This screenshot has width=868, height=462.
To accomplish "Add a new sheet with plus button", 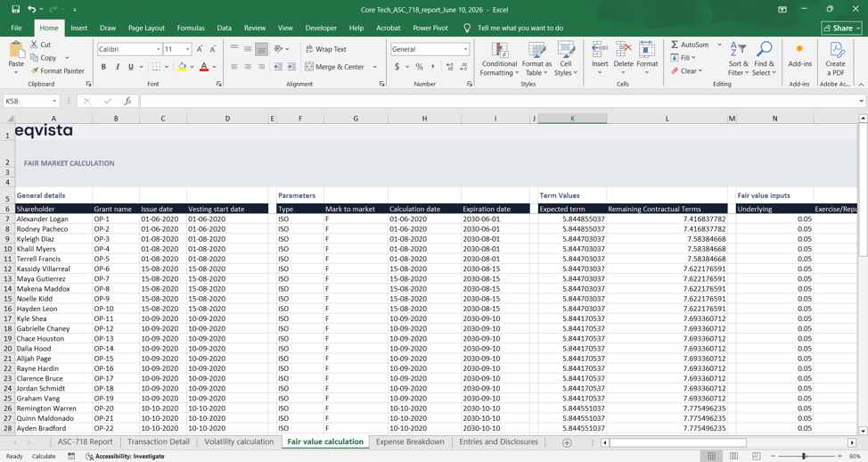I will pos(567,442).
